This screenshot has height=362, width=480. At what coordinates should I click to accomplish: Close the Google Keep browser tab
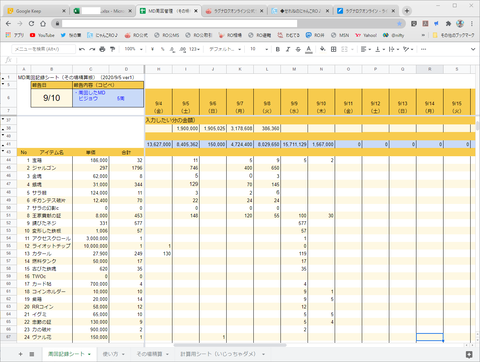[x=64, y=11]
